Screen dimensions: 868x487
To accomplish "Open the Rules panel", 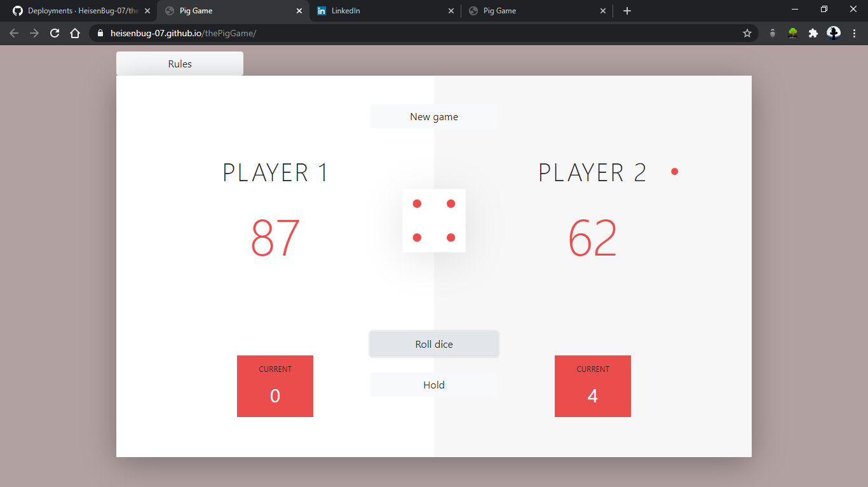I will point(180,64).
